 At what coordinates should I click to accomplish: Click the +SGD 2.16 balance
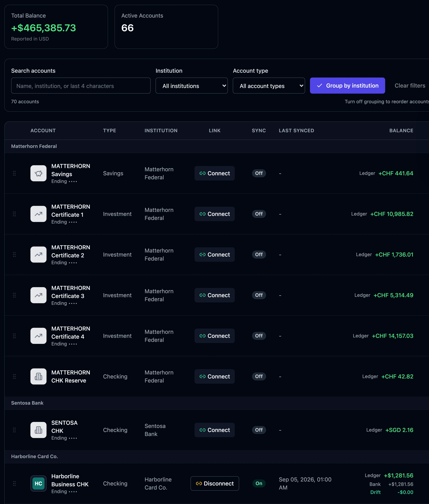(x=399, y=430)
